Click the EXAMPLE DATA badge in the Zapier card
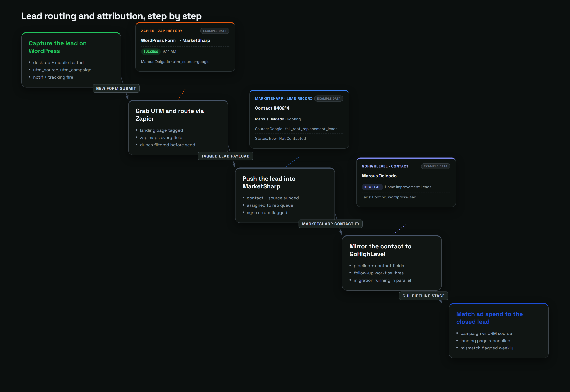Viewport: 570px width, 392px height. click(214, 31)
